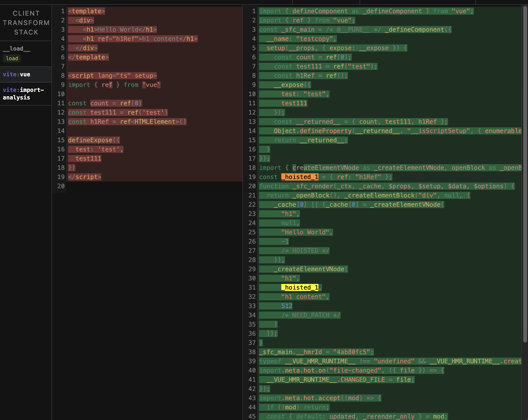The width and height of the screenshot is (528, 420).
Task: Click the CLIENT TRANSFORM STACK heading
Action: (26, 23)
